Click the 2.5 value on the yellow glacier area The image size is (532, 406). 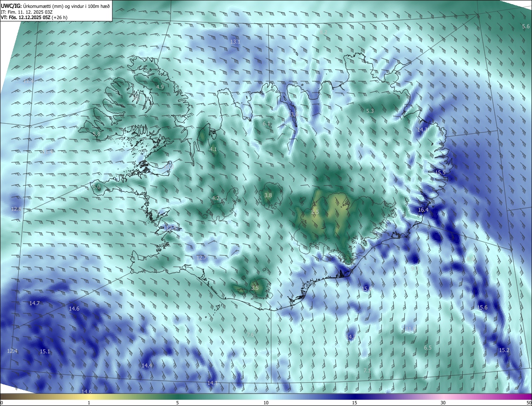(315, 212)
